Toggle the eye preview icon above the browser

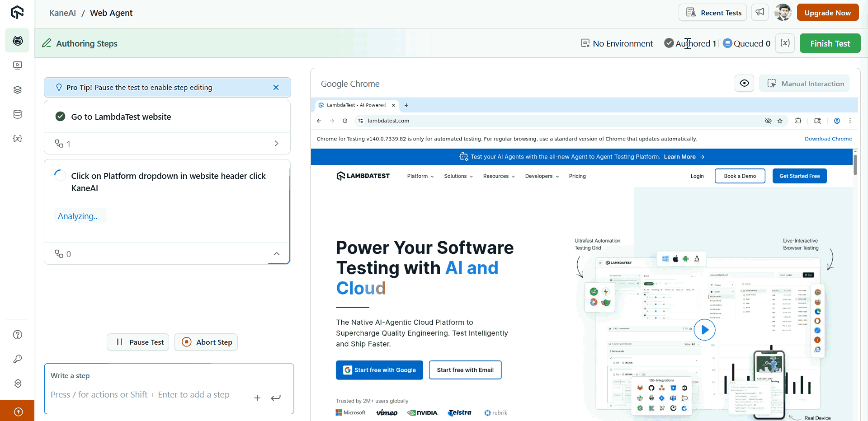(744, 83)
